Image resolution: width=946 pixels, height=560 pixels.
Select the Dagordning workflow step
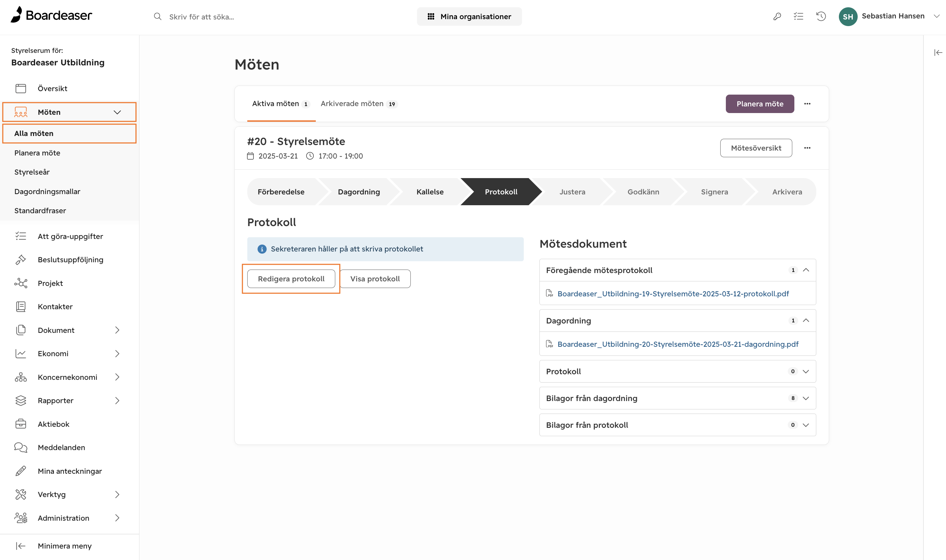click(x=359, y=192)
